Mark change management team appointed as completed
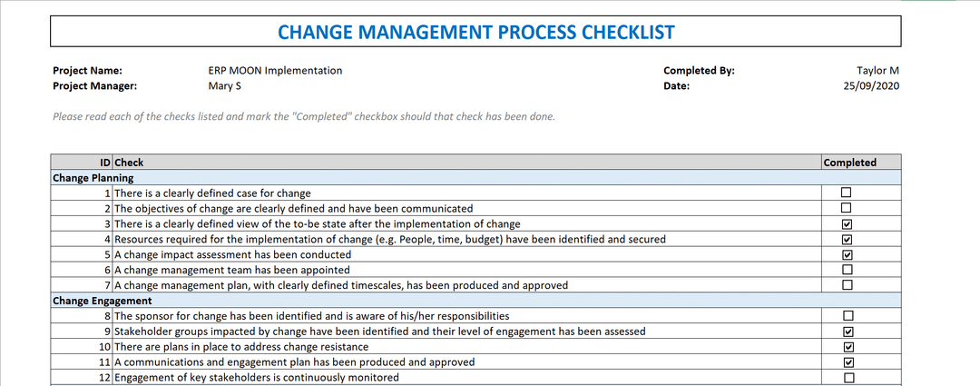 point(847,270)
